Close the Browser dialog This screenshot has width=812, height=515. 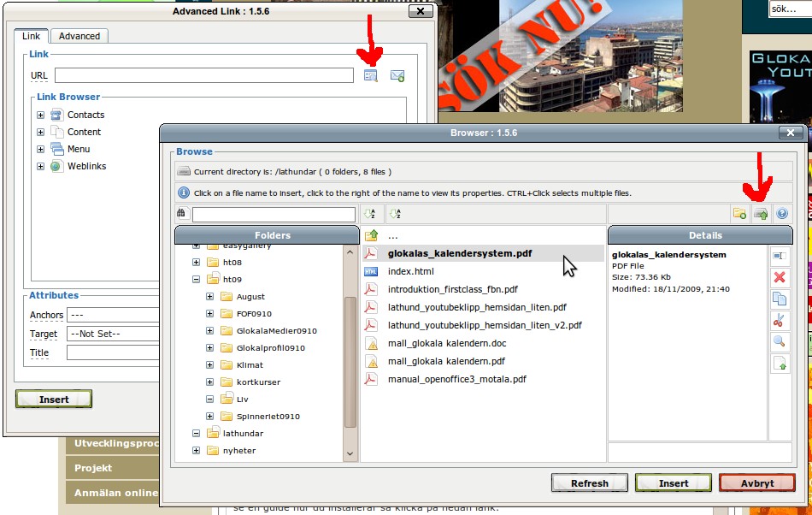tap(791, 133)
